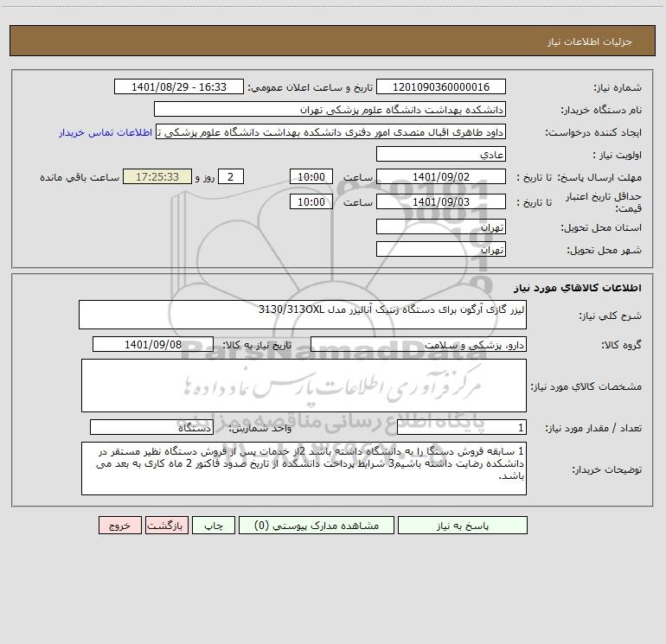666x644 pixels.
Task: Click the بازگشت back button
Action: tap(166, 526)
